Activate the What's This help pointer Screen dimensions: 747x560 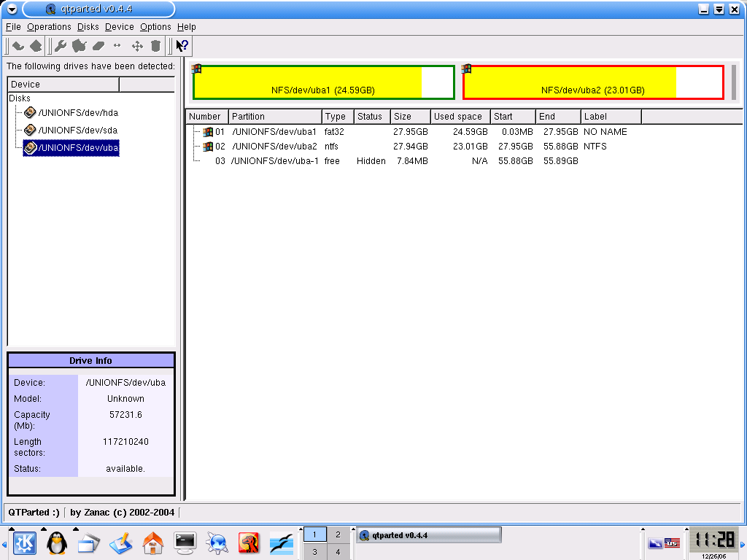[x=182, y=46]
